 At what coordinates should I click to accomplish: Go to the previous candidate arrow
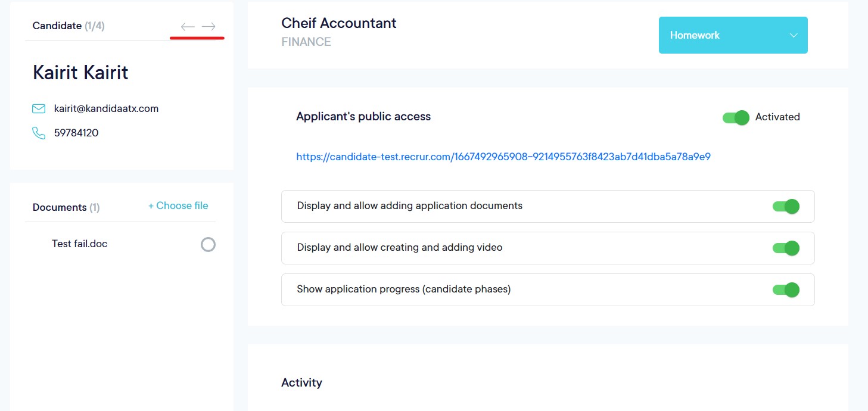[x=188, y=27]
